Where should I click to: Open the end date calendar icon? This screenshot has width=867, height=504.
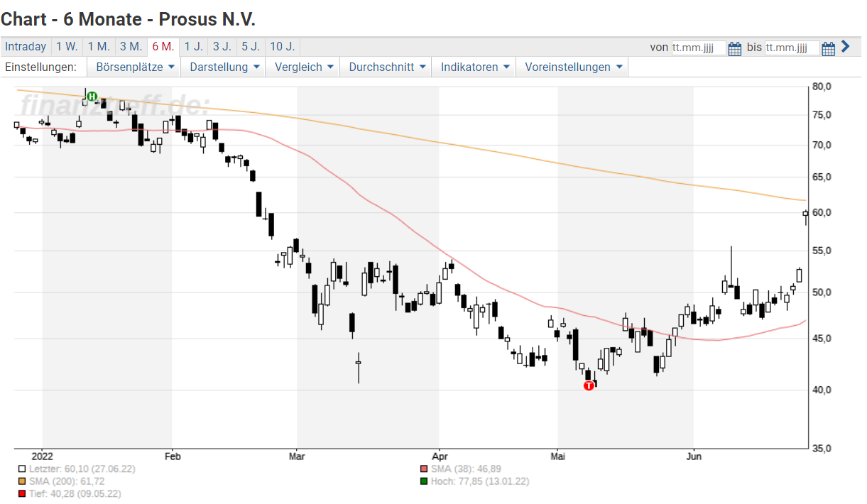point(828,48)
